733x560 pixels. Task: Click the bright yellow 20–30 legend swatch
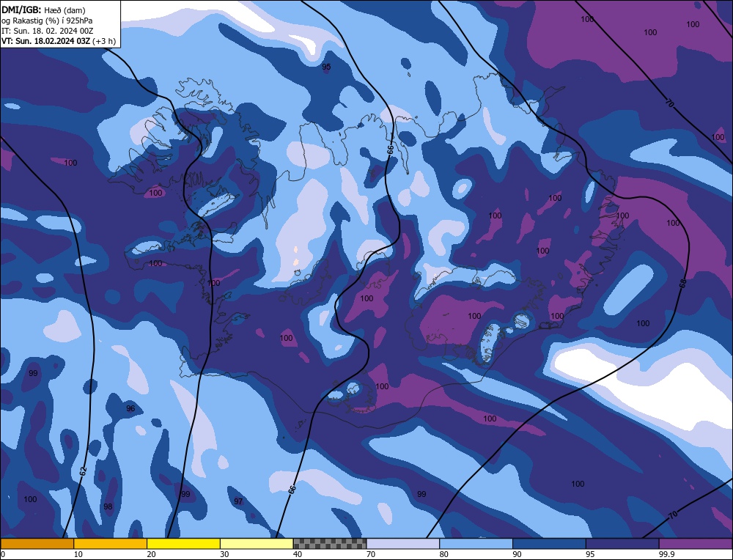click(183, 544)
